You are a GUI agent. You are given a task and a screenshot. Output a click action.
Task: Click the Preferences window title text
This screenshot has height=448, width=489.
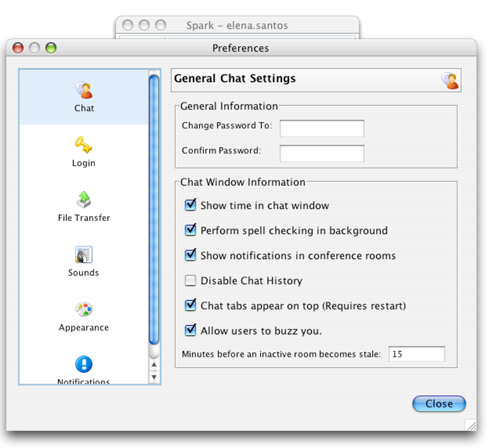tap(241, 48)
